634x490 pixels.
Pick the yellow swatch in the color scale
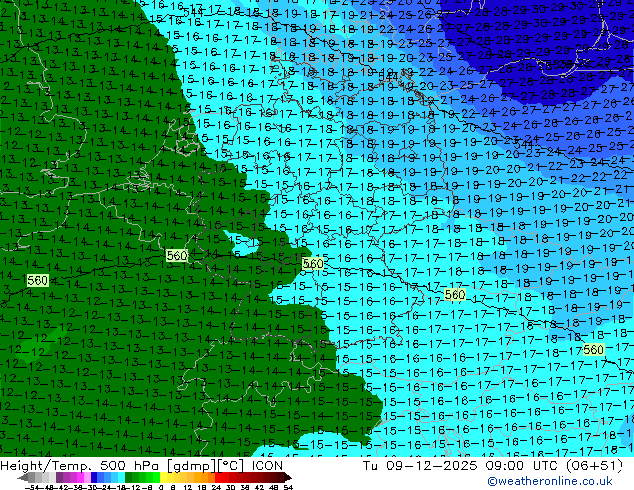163,477
